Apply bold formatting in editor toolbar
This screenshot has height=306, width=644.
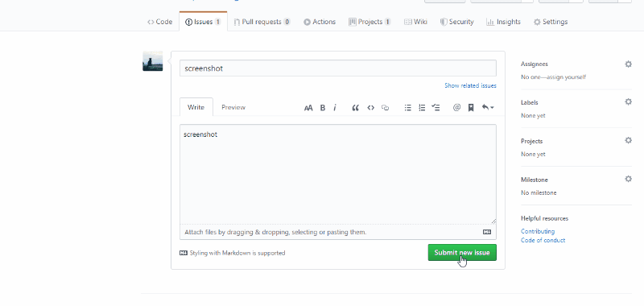click(323, 108)
